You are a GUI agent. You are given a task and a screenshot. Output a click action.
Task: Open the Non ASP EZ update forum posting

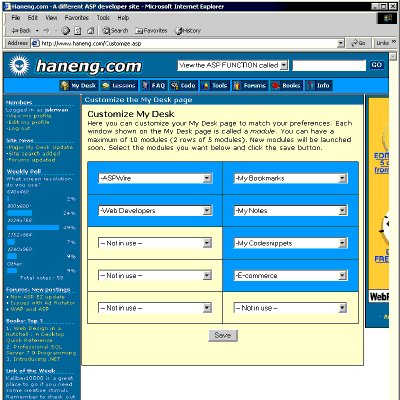pyautogui.click(x=37, y=297)
